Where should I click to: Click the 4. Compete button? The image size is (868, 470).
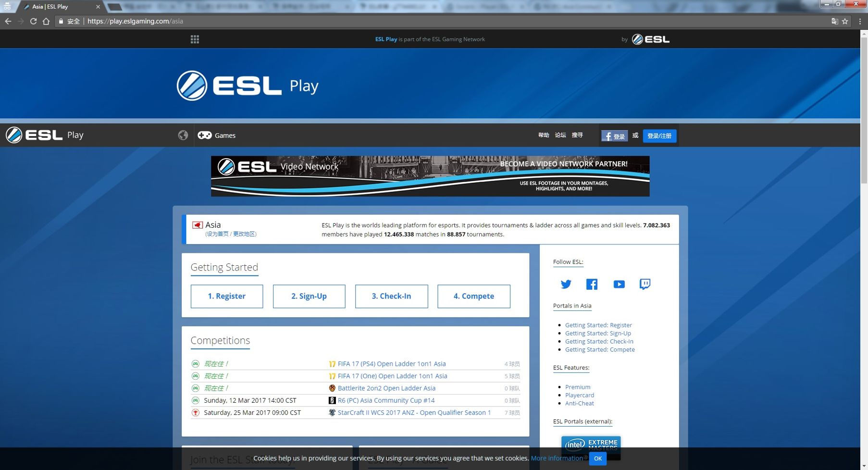coord(474,296)
